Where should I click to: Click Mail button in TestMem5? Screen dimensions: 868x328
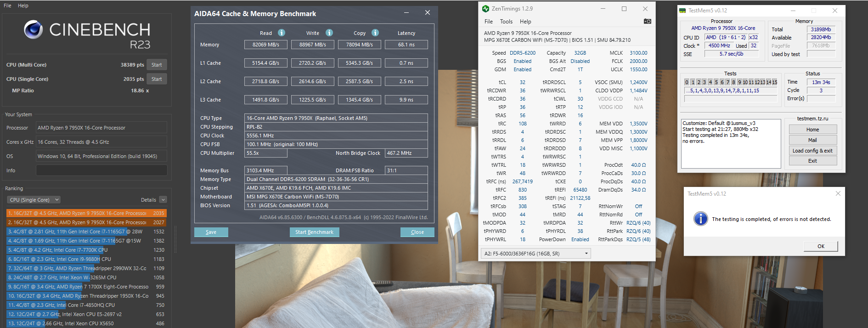tap(812, 140)
